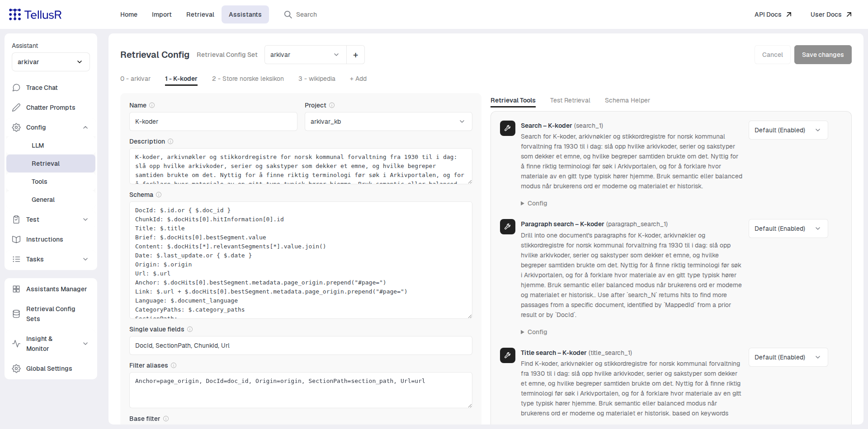Click the Retrieval Config Sets database icon
Image resolution: width=868 pixels, height=429 pixels.
(x=16, y=314)
